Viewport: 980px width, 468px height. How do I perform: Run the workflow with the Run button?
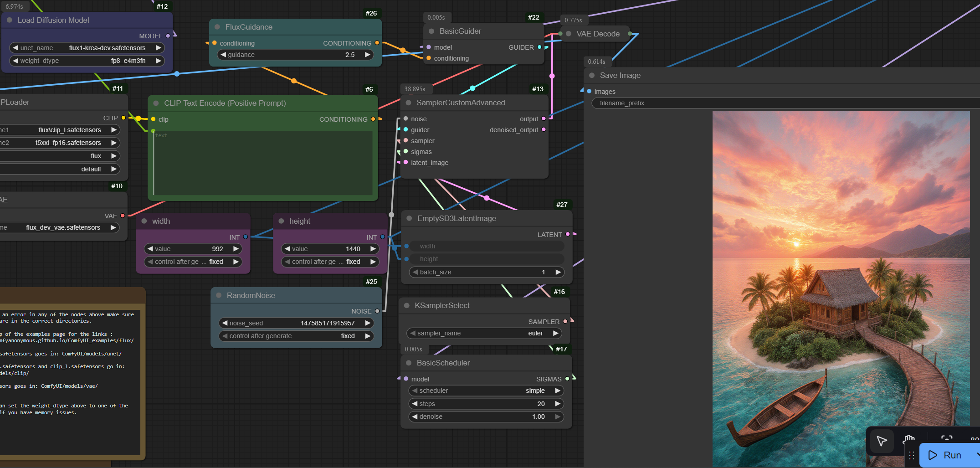(946, 455)
